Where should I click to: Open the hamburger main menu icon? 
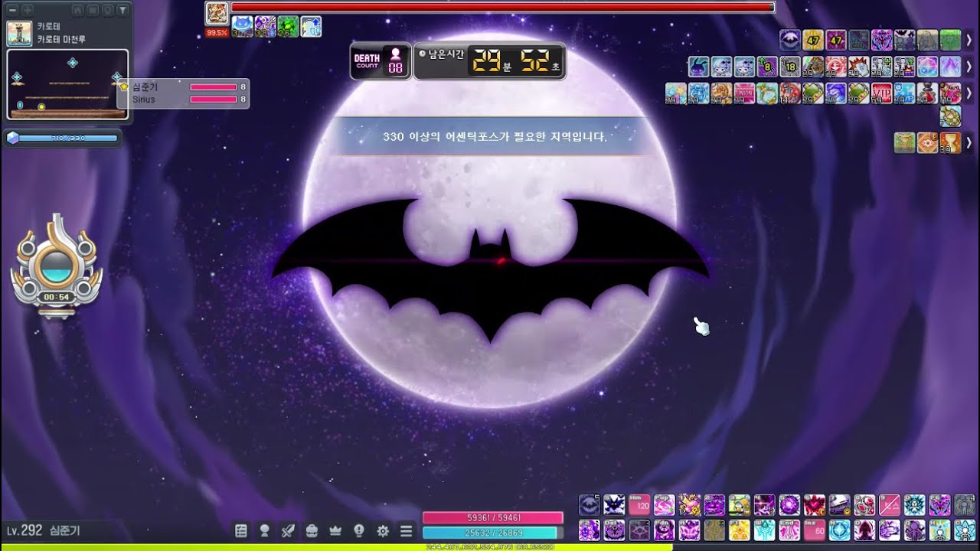click(x=407, y=530)
